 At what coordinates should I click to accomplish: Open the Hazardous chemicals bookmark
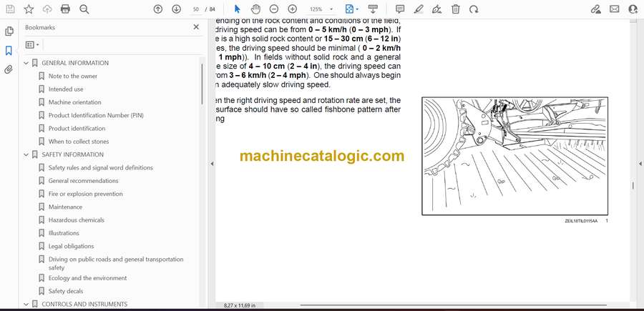coord(77,220)
